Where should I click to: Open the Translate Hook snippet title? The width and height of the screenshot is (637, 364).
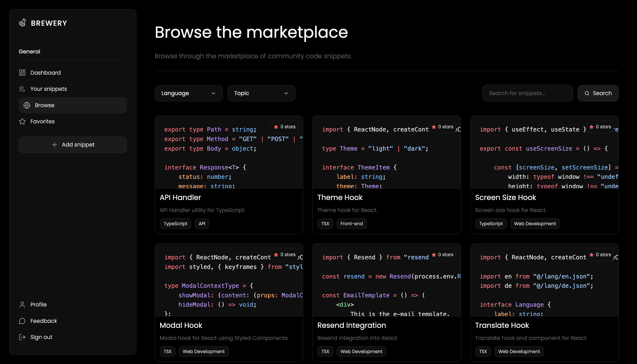(x=502, y=325)
